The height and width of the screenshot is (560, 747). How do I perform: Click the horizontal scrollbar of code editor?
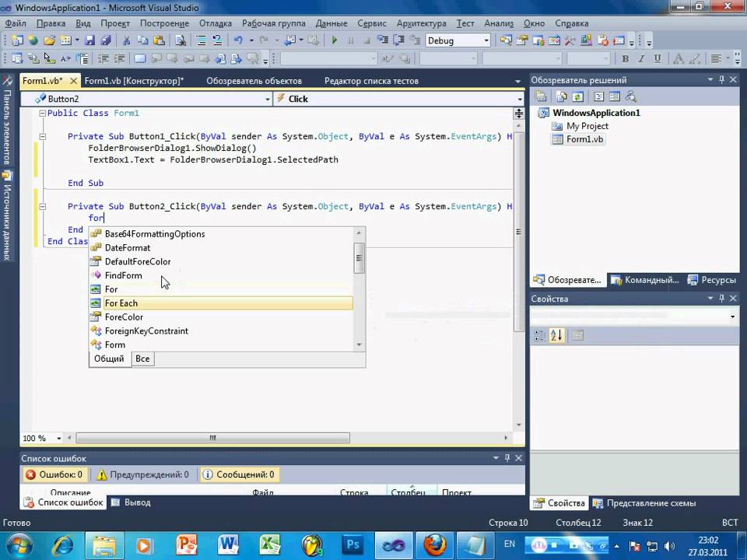coord(213,438)
